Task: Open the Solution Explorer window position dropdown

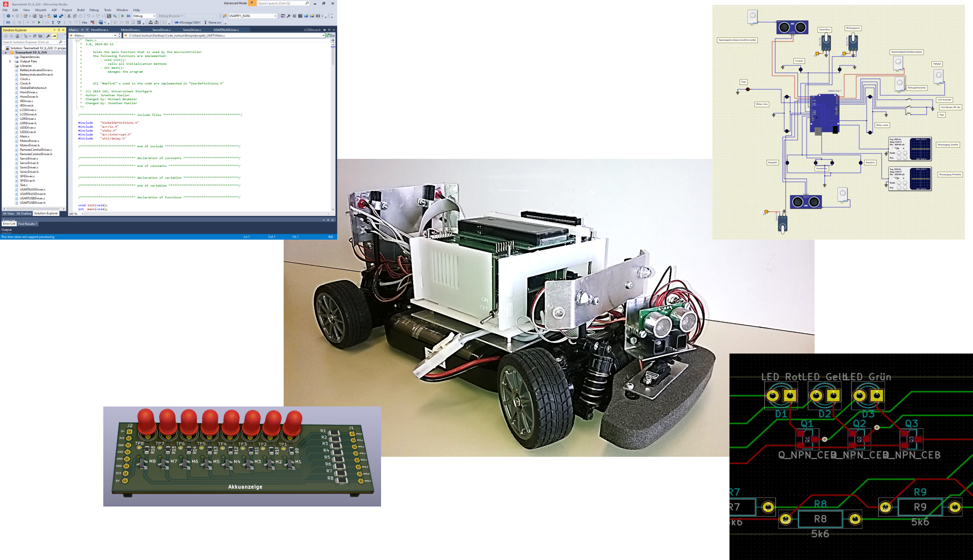Action: (54, 30)
